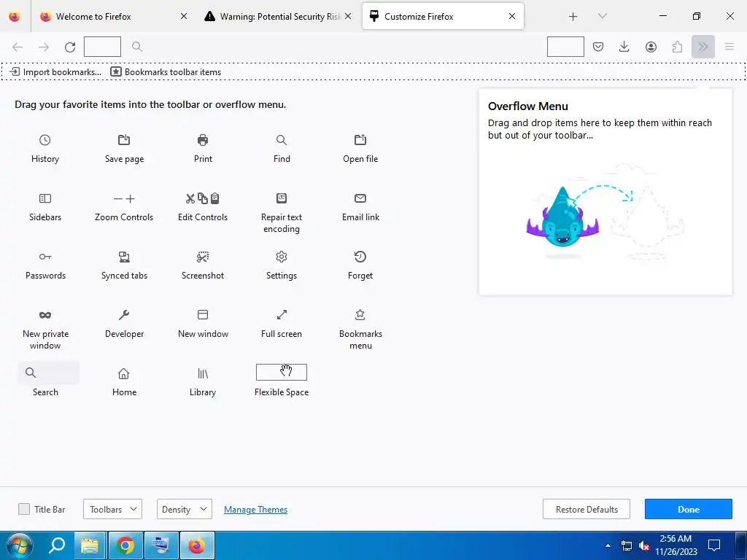This screenshot has height=560, width=747.
Task: Select the Forget item
Action: click(360, 265)
